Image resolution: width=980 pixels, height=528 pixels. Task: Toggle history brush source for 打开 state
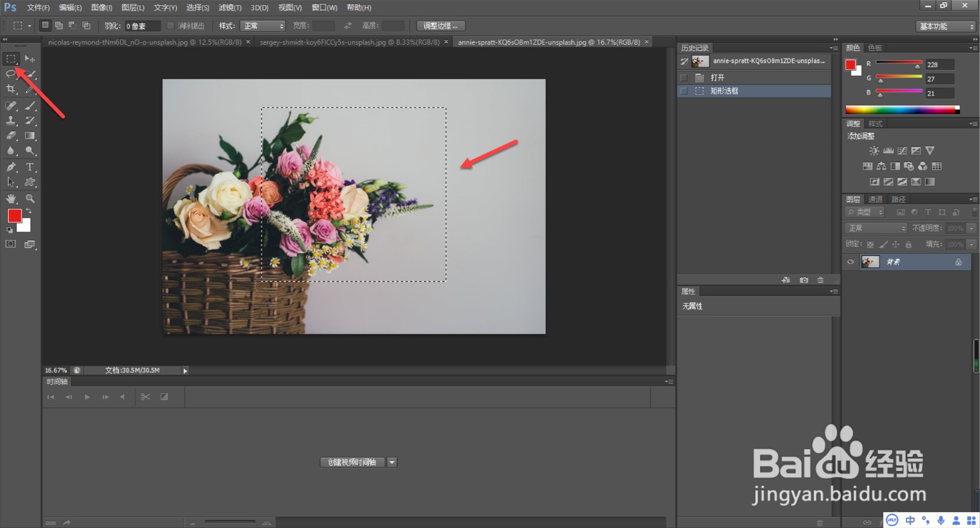pyautogui.click(x=684, y=78)
